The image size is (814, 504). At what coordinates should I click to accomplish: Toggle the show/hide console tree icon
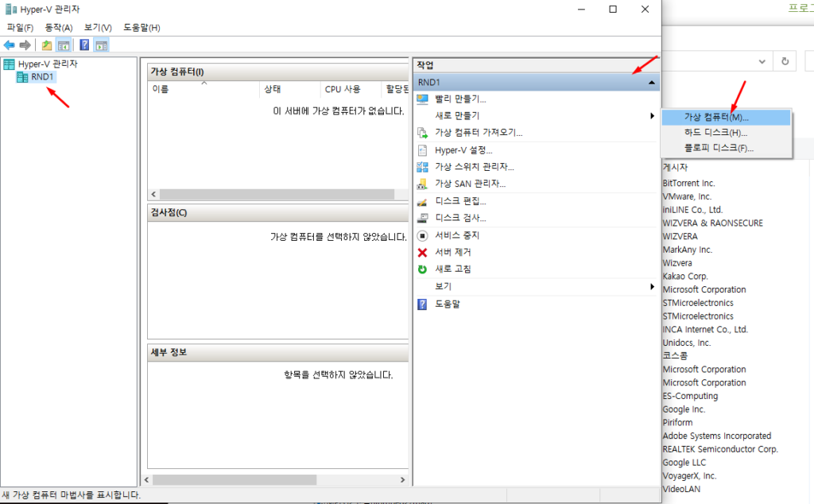click(x=63, y=45)
